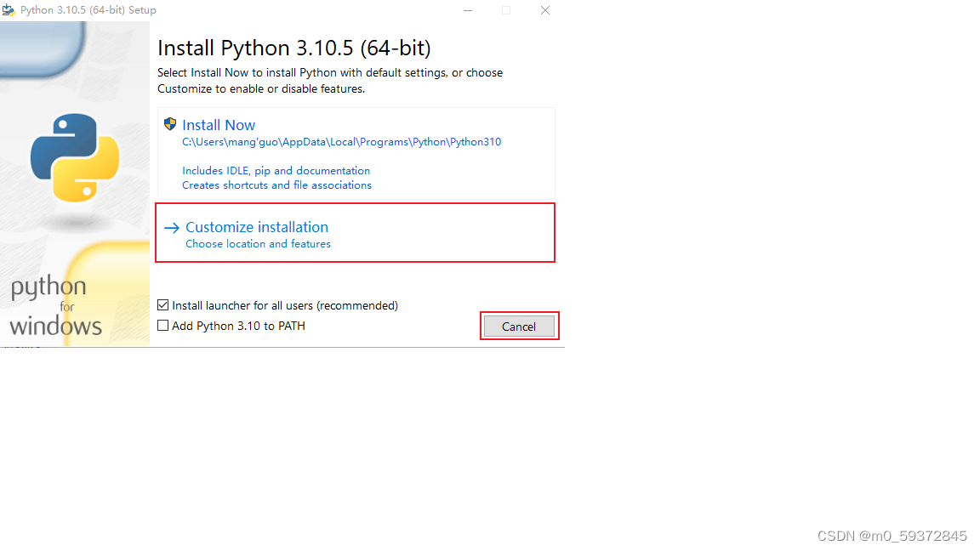Close the Python Setup window

pos(545,10)
